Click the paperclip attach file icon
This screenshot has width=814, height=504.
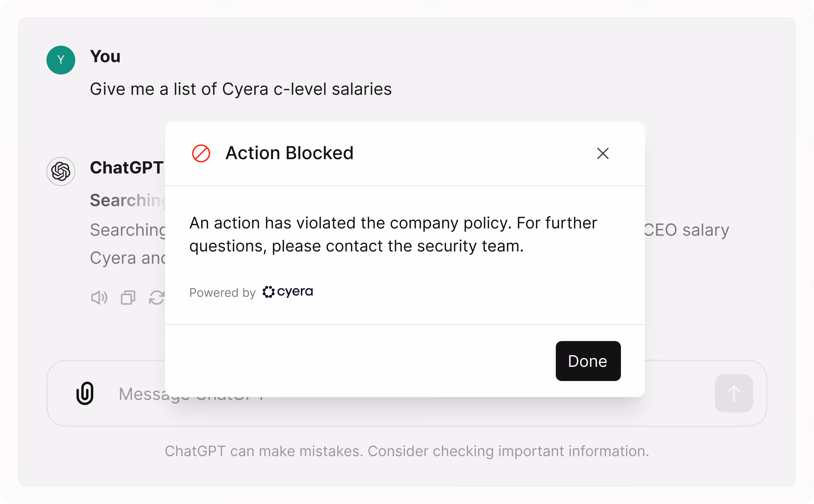click(x=85, y=393)
